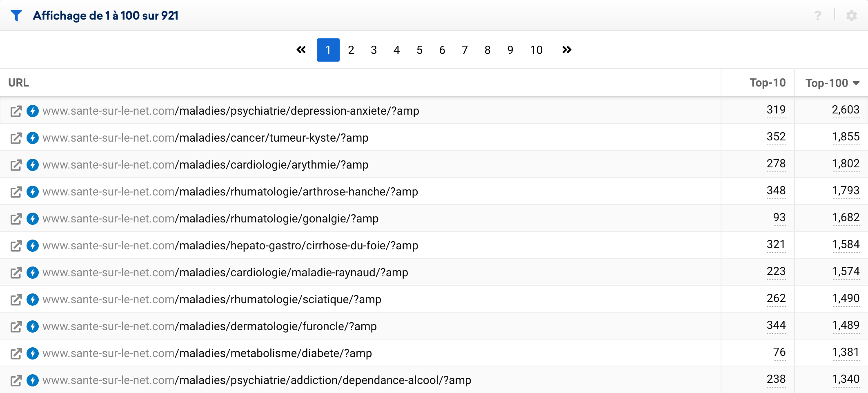Open the table settings gear icon
The width and height of the screenshot is (868, 393).
[852, 16]
